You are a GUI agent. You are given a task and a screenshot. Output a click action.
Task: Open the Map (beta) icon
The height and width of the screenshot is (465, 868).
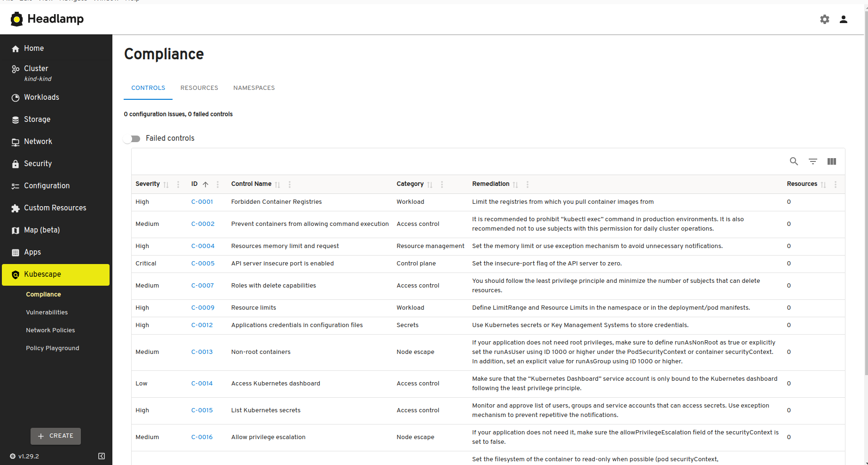click(x=16, y=230)
